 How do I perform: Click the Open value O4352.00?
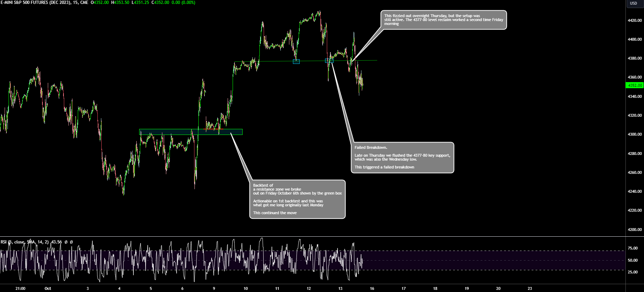(100, 2)
